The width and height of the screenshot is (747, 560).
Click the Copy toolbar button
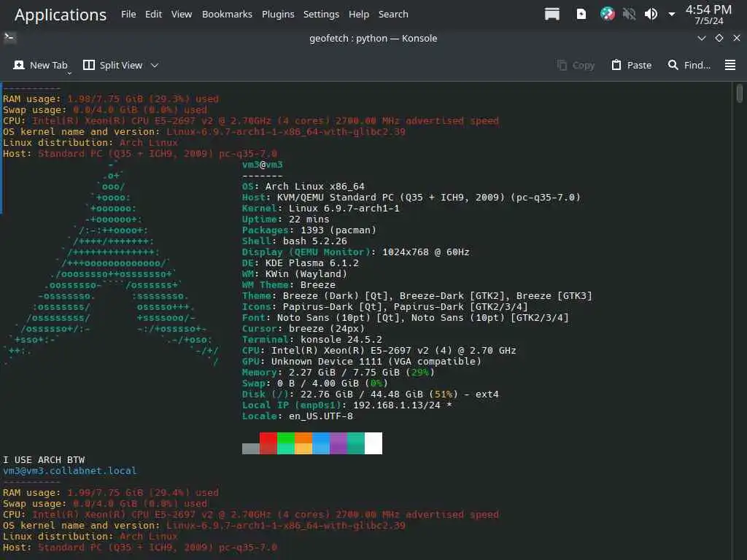tap(576, 65)
